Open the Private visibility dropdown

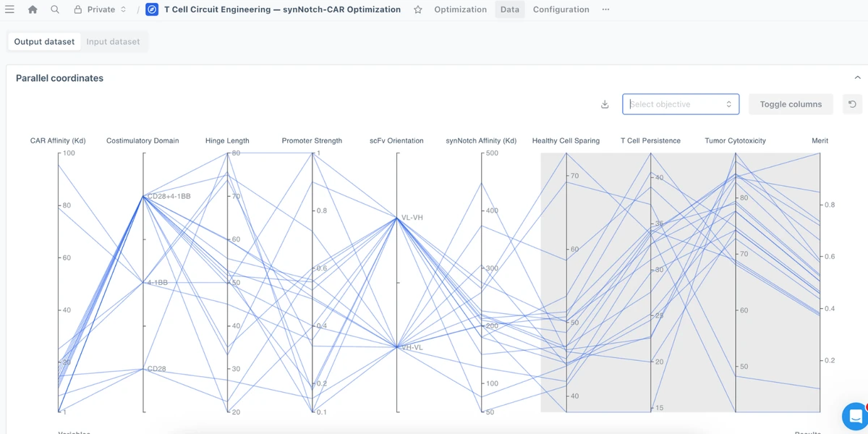tap(100, 9)
